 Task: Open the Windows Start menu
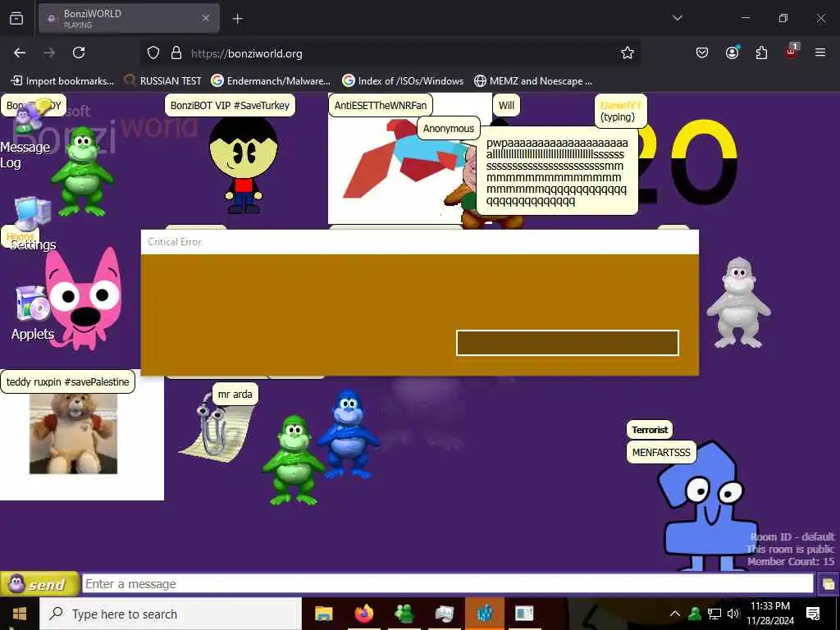click(x=20, y=614)
